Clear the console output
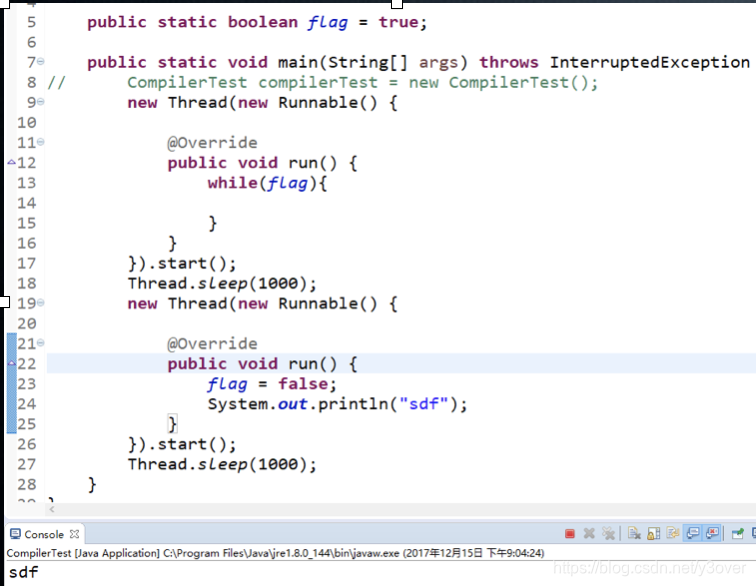Screen dimensions: 756x586 [634, 533]
